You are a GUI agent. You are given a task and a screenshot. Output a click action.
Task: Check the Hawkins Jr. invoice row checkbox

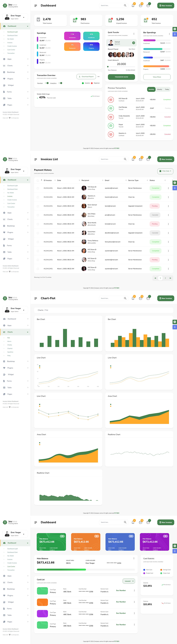pyautogui.click(x=38, y=197)
